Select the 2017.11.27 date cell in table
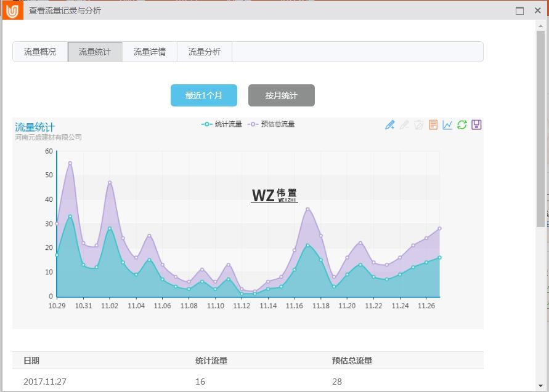This screenshot has height=392, width=549. [45, 382]
